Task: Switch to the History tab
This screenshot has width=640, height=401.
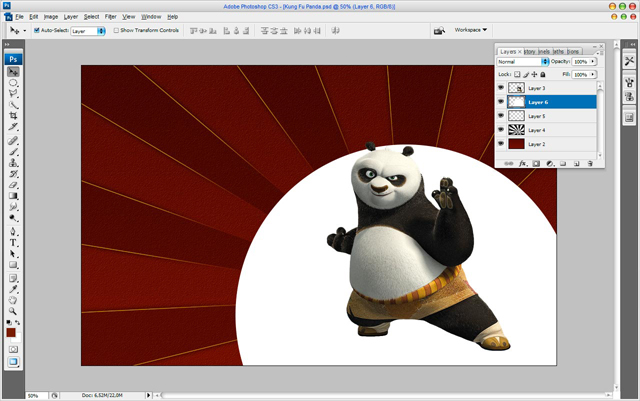Action: pyautogui.click(x=530, y=51)
